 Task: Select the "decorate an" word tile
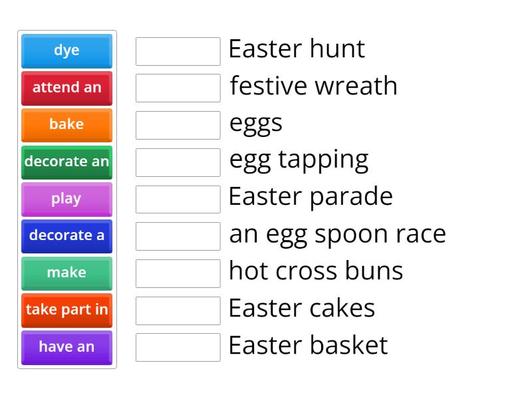(x=66, y=162)
